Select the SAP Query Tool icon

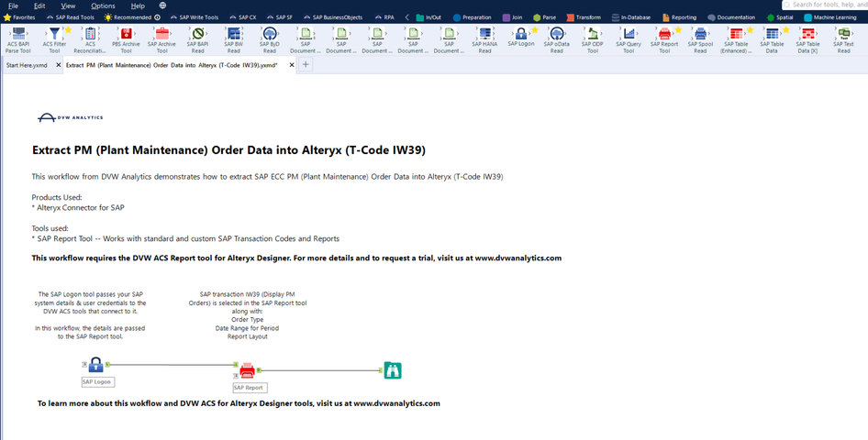point(629,33)
